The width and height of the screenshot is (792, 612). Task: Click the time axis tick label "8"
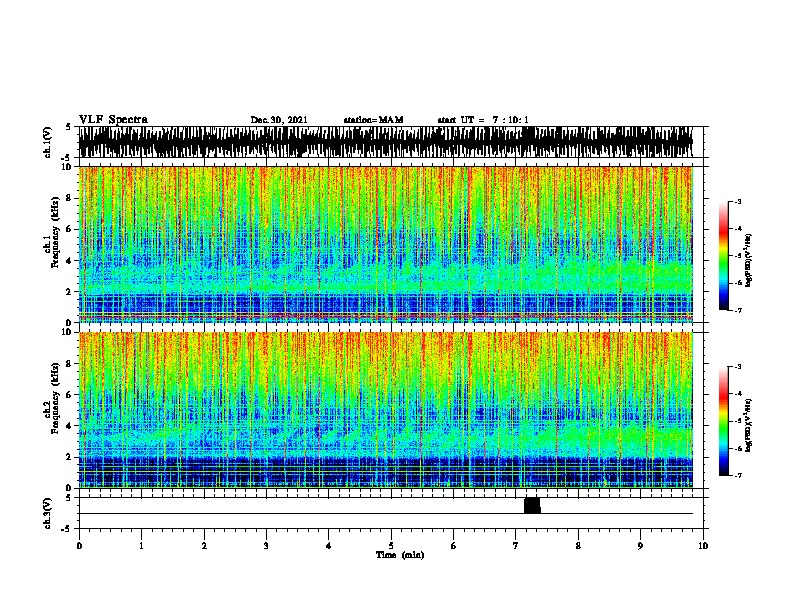coord(578,546)
